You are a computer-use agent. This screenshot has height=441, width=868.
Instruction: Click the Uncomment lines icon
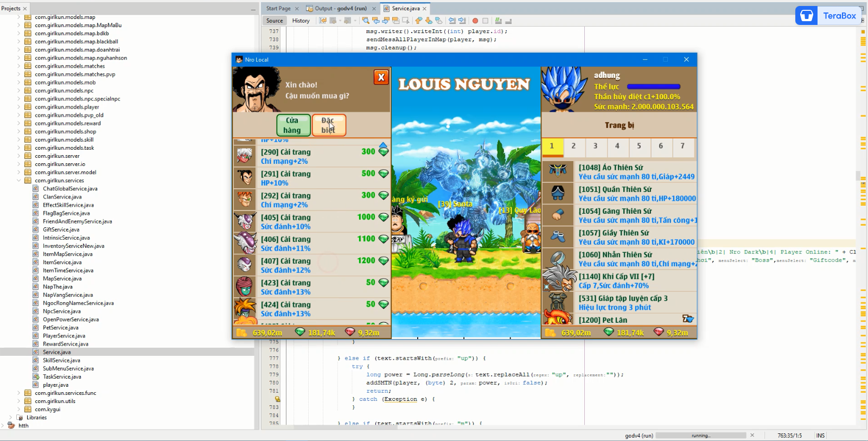[508, 21]
